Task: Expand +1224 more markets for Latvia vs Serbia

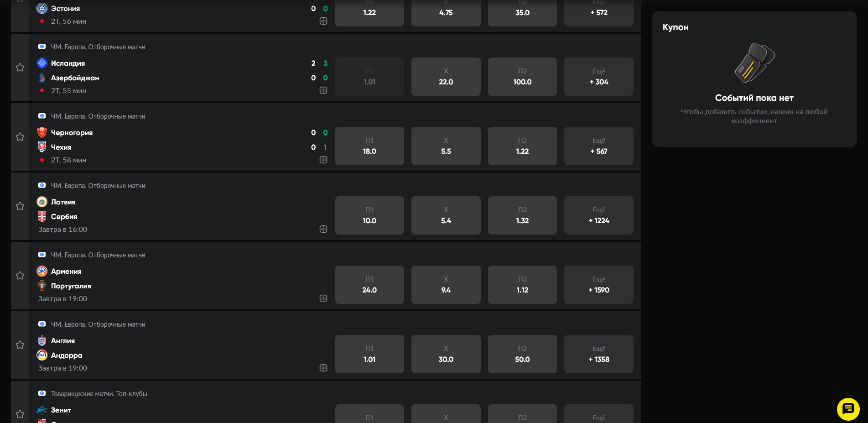Action: click(x=598, y=215)
